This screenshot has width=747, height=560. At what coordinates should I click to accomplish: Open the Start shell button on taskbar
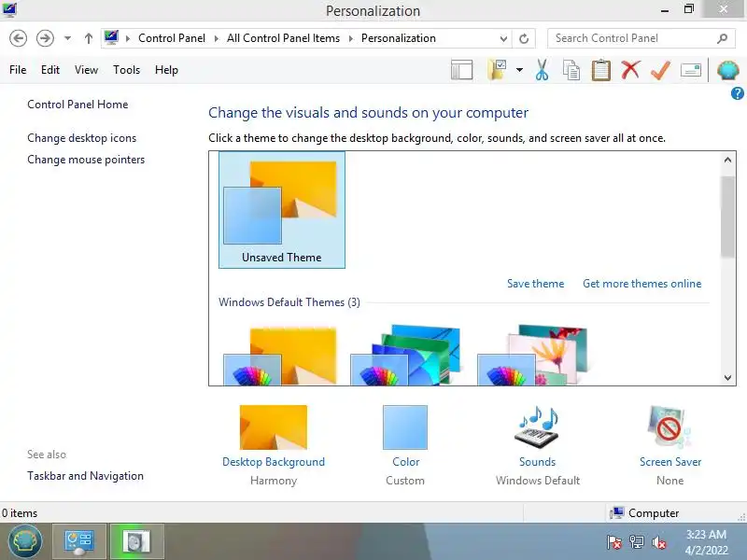25,541
